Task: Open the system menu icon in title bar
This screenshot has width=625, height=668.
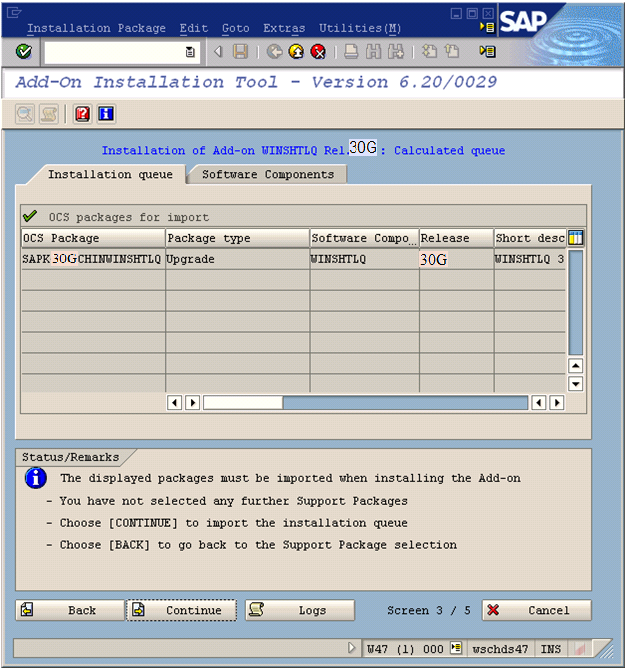Action: (x=14, y=13)
